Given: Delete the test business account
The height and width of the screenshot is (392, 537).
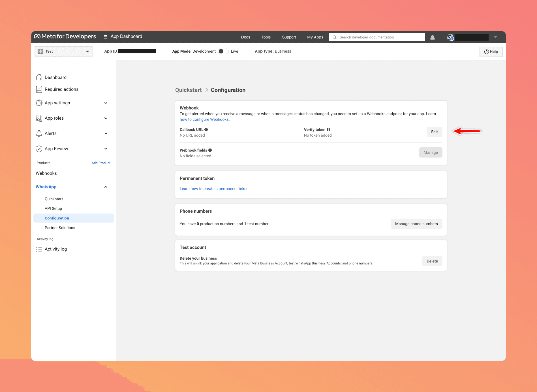Looking at the screenshot, I should tap(432, 261).
